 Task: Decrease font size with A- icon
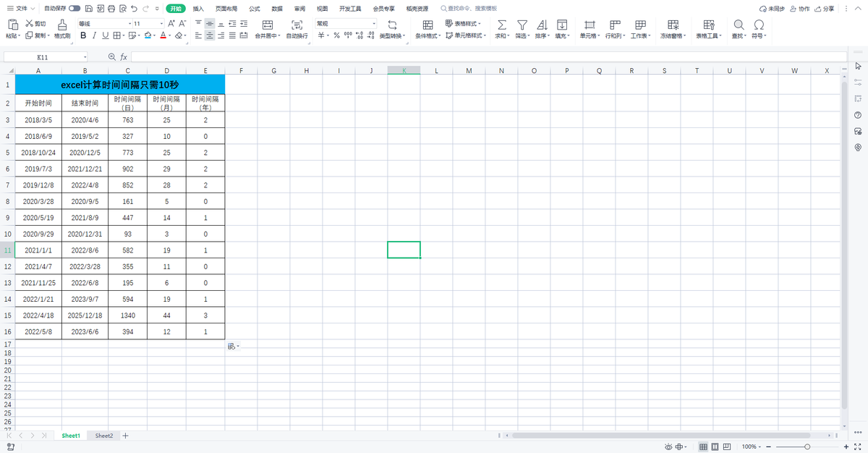(x=182, y=24)
